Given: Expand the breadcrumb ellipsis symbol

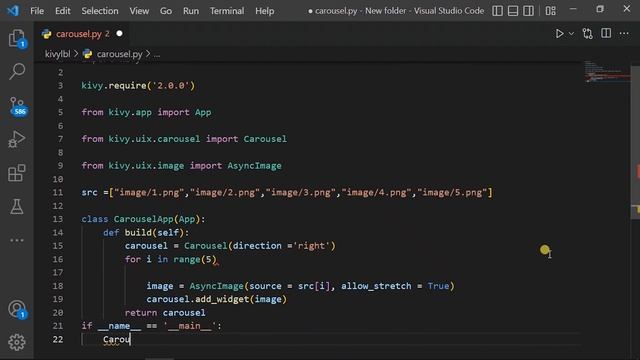Looking at the screenshot, I should point(157,54).
